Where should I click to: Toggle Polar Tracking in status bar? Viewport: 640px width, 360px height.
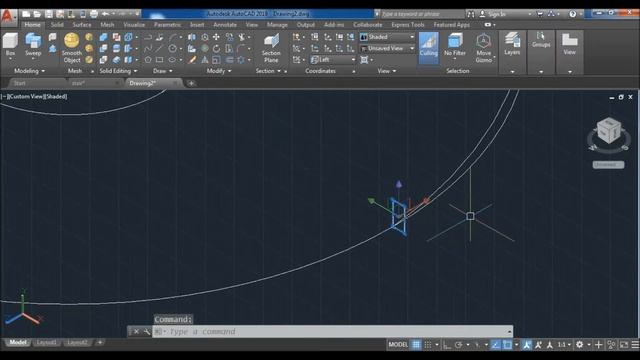pyautogui.click(x=458, y=345)
